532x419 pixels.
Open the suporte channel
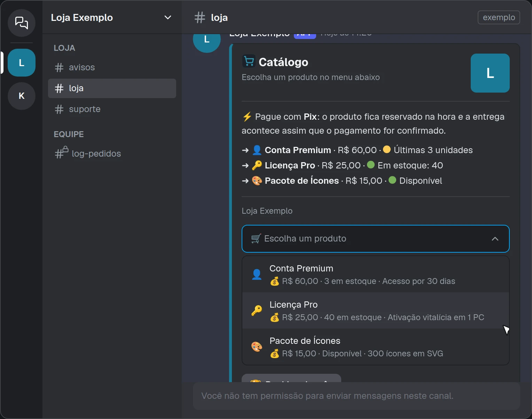pos(112,109)
